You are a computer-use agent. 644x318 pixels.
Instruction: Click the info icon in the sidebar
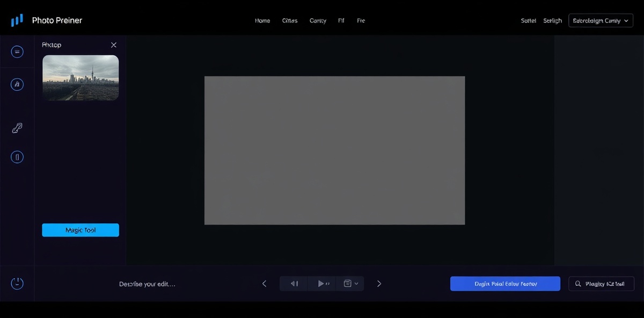point(17,156)
